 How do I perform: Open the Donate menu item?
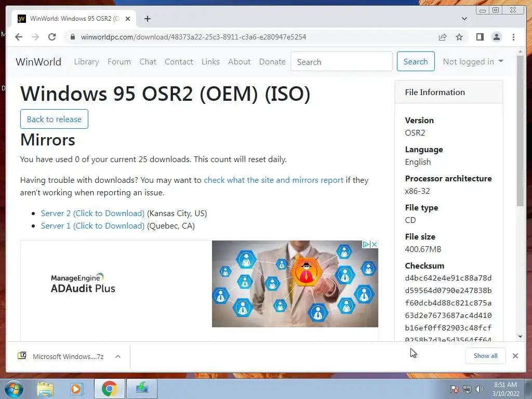pos(272,62)
